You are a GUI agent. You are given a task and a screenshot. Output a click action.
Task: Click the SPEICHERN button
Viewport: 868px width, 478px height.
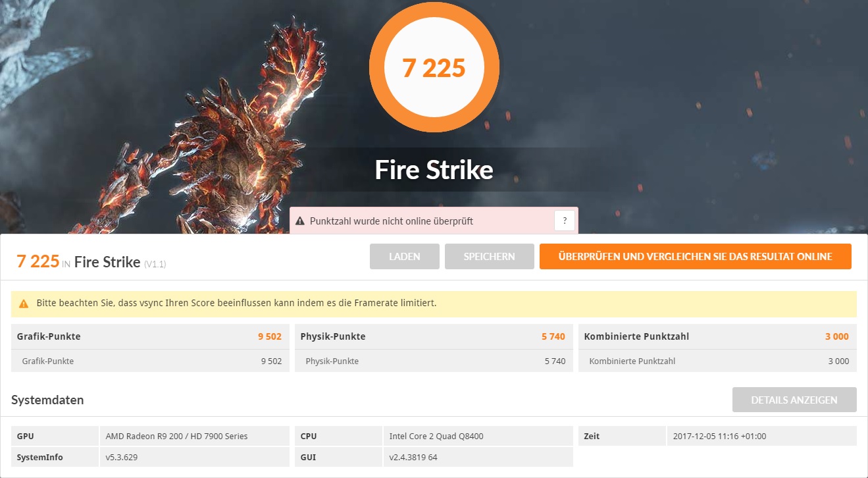pos(490,257)
